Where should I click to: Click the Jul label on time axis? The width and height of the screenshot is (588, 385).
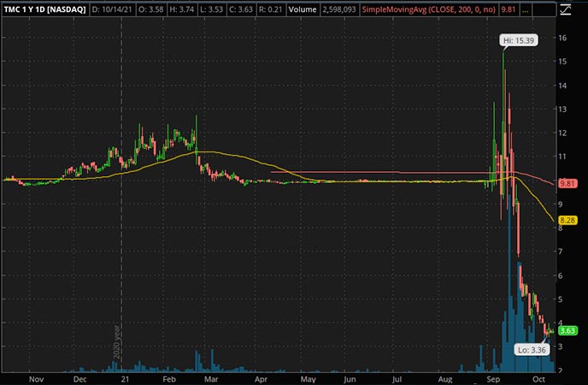tap(397, 379)
